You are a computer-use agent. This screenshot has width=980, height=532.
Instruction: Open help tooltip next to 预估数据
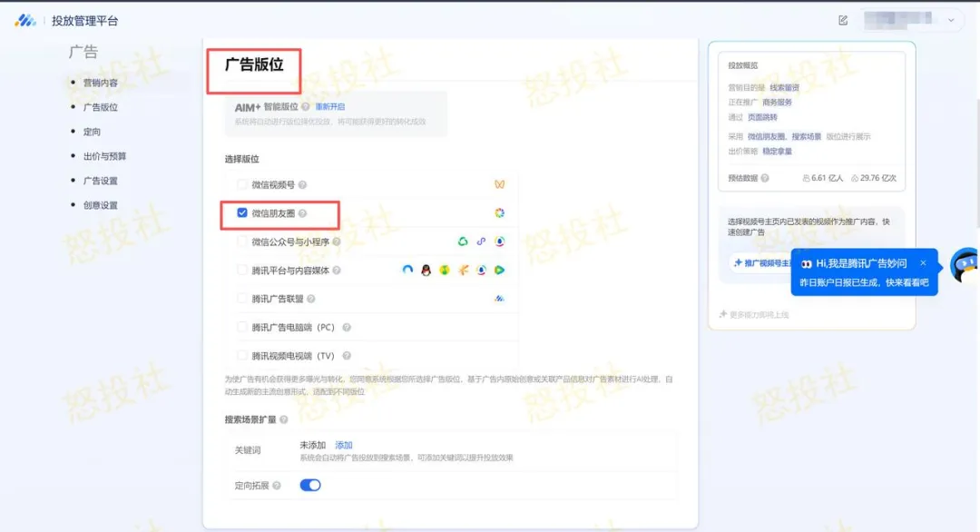click(x=762, y=178)
